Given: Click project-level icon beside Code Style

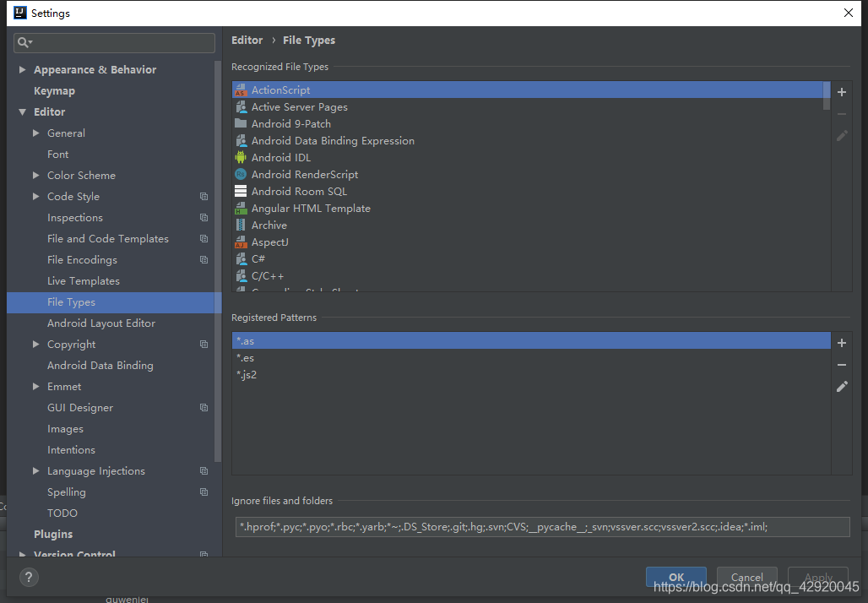Looking at the screenshot, I should coord(203,197).
